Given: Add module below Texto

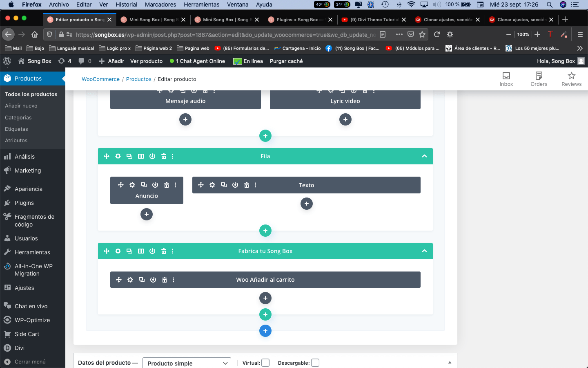Looking at the screenshot, I should pyautogui.click(x=307, y=204).
